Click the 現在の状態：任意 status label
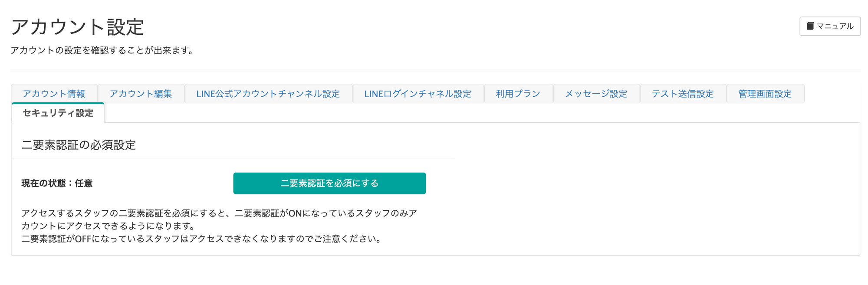The height and width of the screenshot is (285, 868). (x=57, y=183)
